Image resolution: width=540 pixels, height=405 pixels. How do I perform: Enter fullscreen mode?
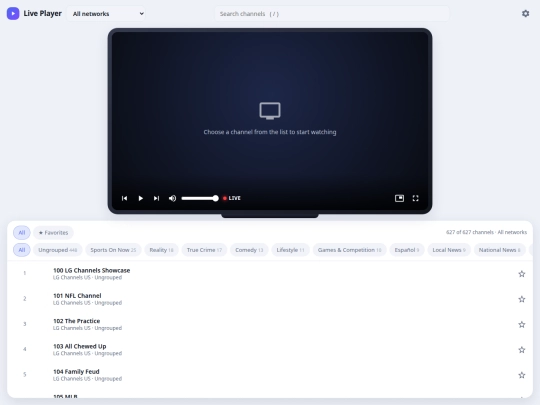pos(415,198)
